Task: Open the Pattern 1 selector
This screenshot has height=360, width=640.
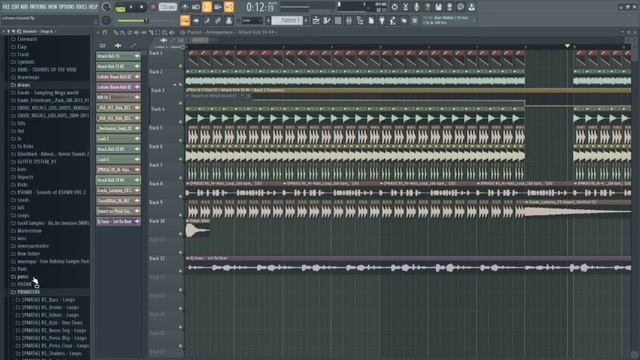Action: click(287, 20)
